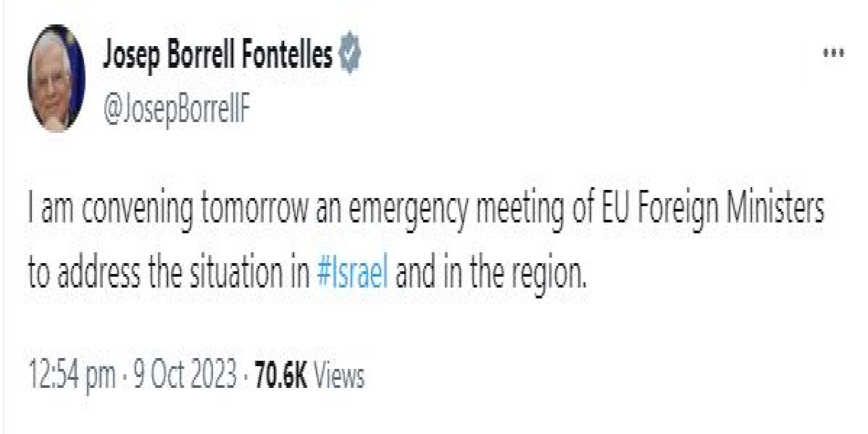Click the 70.6K view count

280,375
